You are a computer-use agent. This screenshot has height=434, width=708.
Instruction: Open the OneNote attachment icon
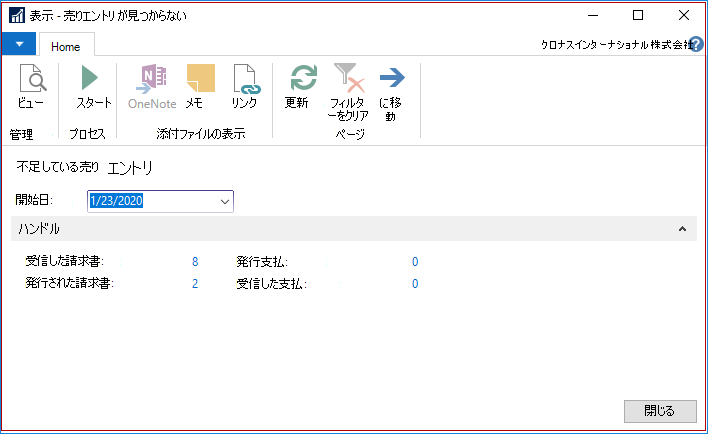[152, 79]
